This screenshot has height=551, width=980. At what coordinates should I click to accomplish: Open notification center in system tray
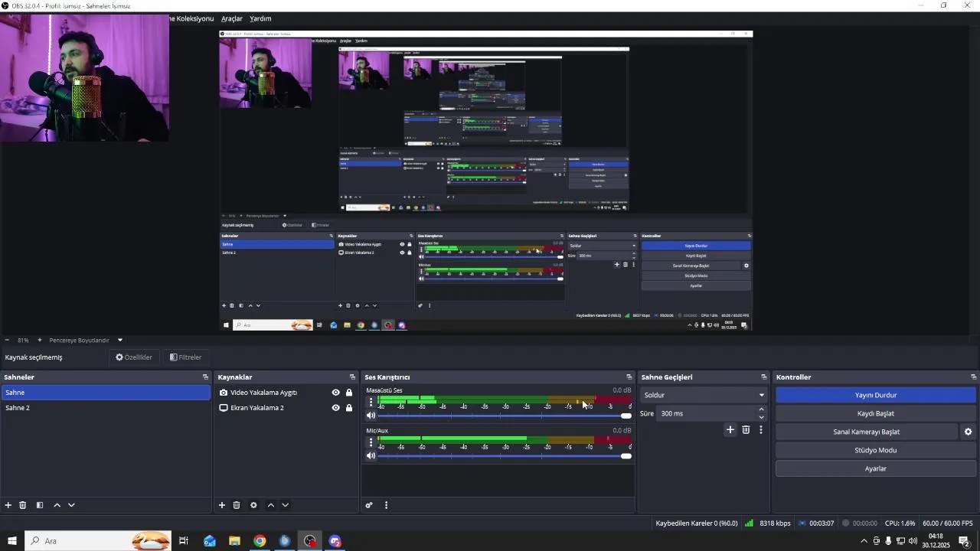pos(964,541)
